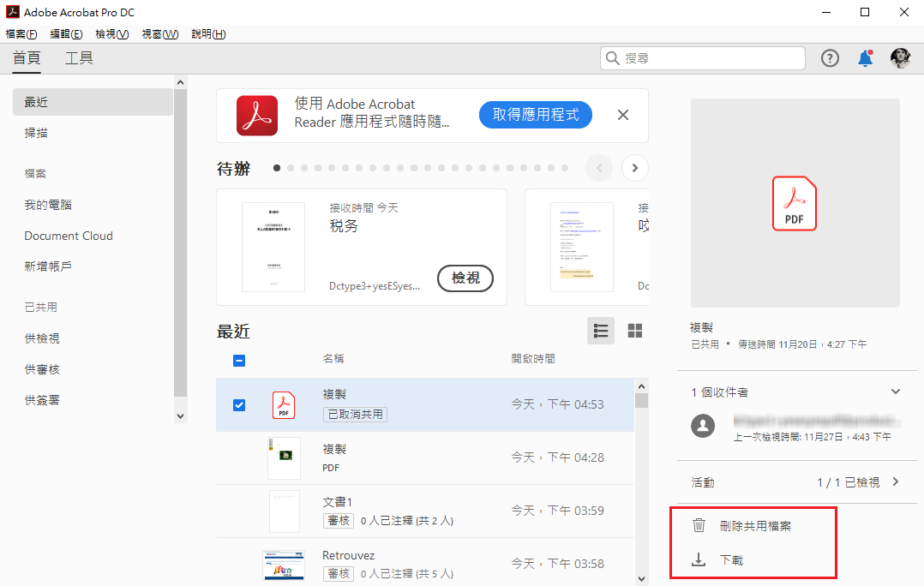Click the Retrouvez file thumbnail

pos(284,565)
